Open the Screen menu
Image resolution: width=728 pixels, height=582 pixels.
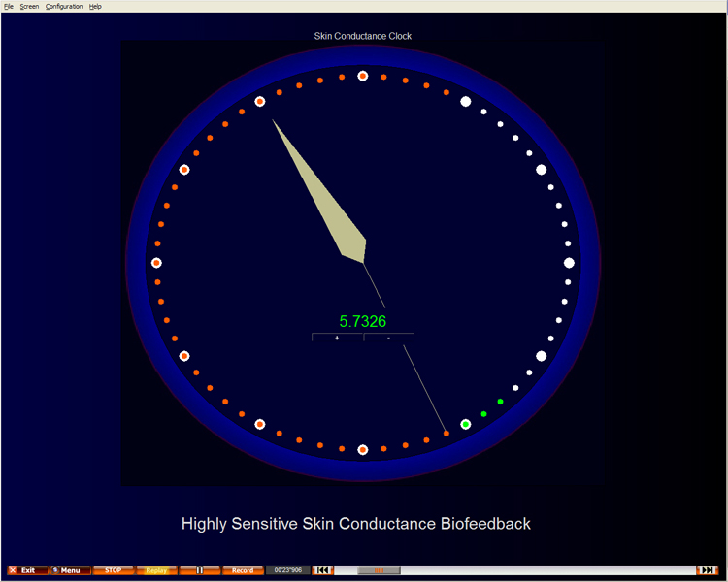(x=29, y=7)
